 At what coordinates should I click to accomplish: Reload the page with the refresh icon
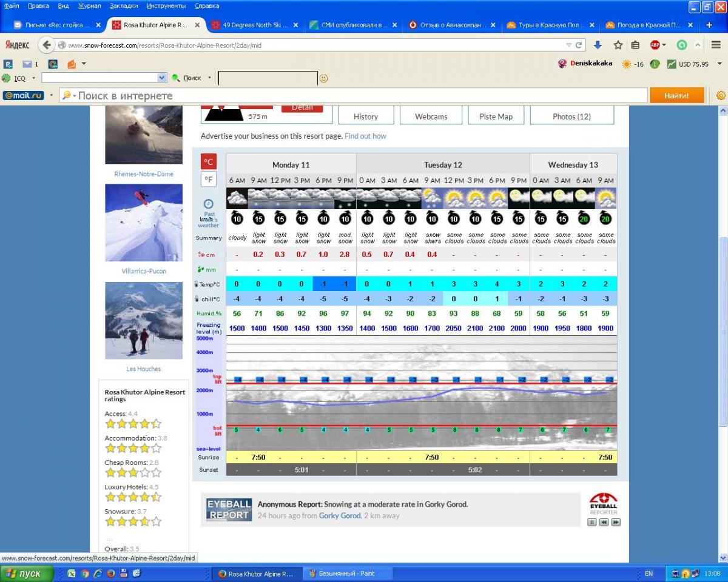coord(579,45)
